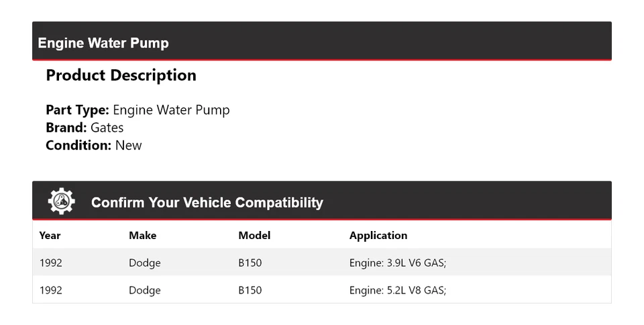Click the Application column header

coord(378,236)
